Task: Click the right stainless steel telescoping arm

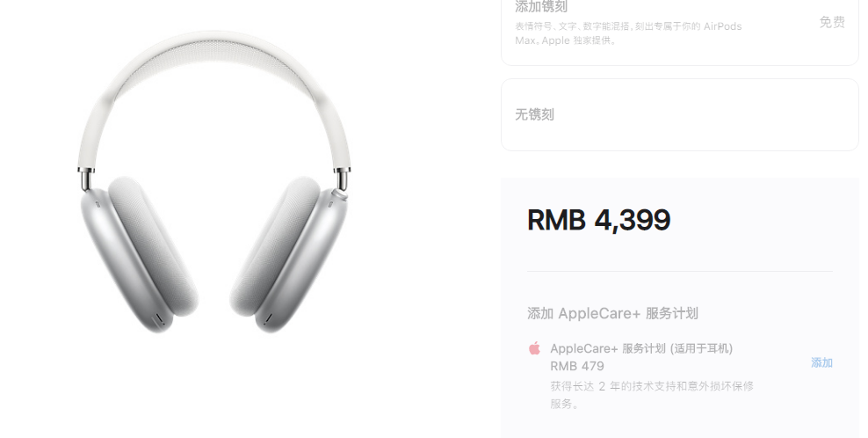Action: coord(342,178)
